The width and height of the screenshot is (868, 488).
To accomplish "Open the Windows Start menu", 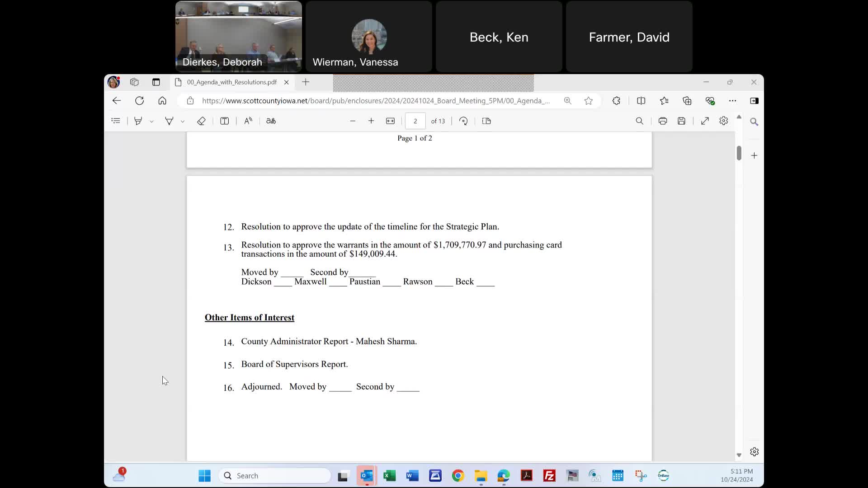I will point(204,475).
